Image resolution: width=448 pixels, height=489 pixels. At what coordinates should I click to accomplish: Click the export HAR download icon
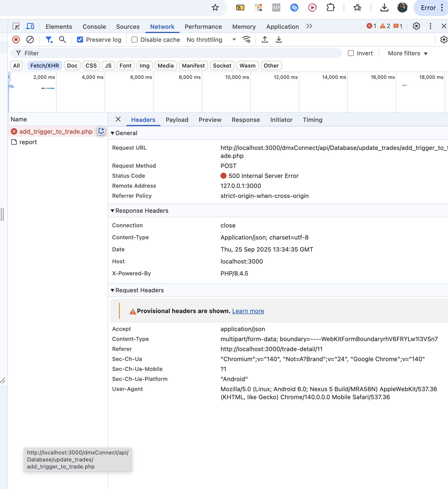(x=279, y=40)
